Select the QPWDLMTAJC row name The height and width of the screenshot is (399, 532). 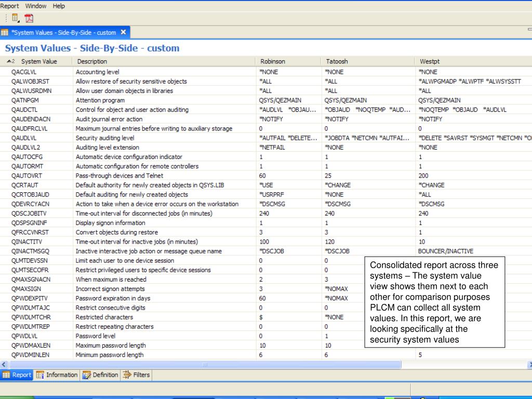pos(30,308)
